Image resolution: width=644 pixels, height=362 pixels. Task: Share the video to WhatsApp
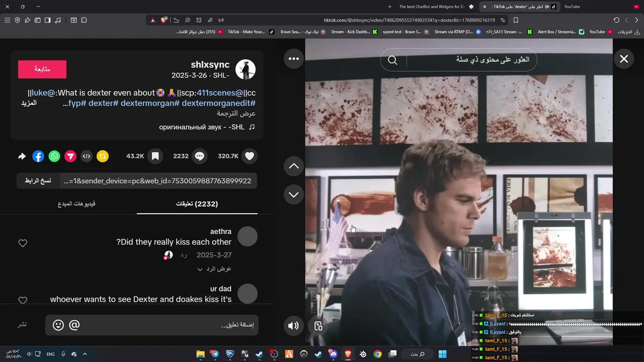click(54, 156)
